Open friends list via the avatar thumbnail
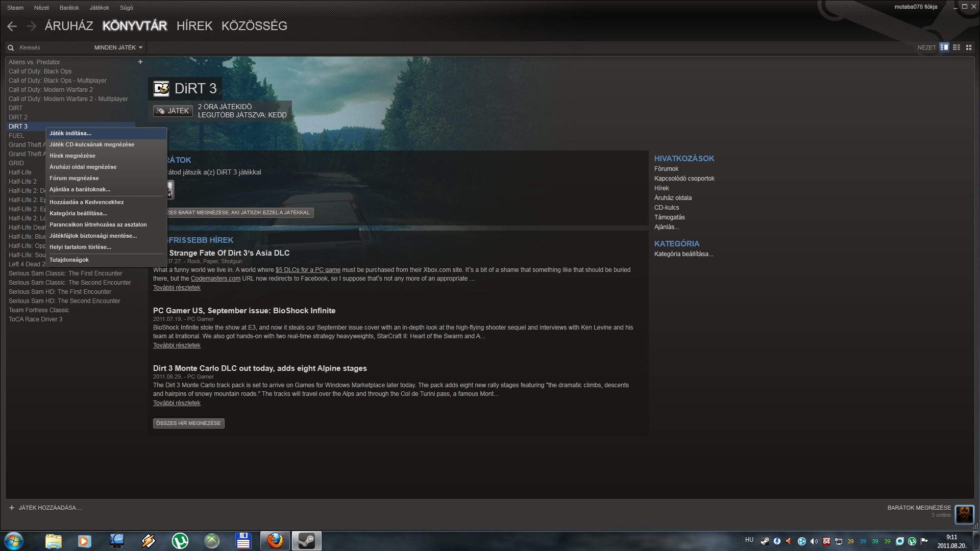980x551 pixels. click(x=964, y=514)
